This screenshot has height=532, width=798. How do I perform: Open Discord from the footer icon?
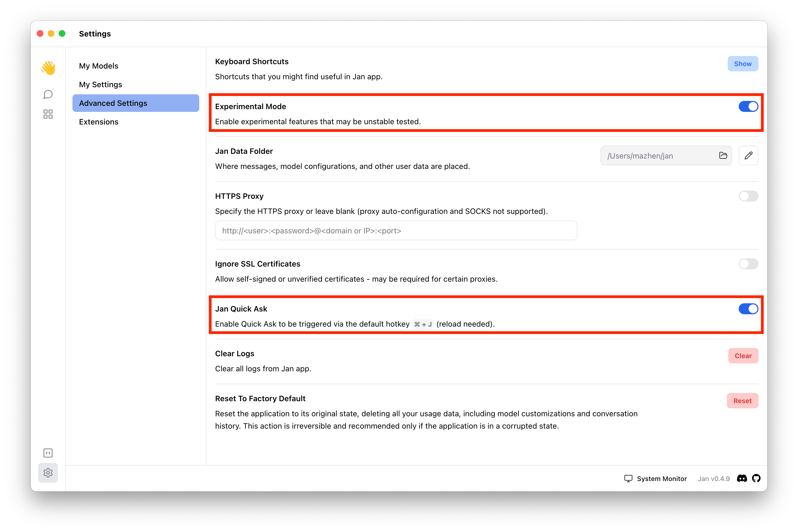(742, 479)
